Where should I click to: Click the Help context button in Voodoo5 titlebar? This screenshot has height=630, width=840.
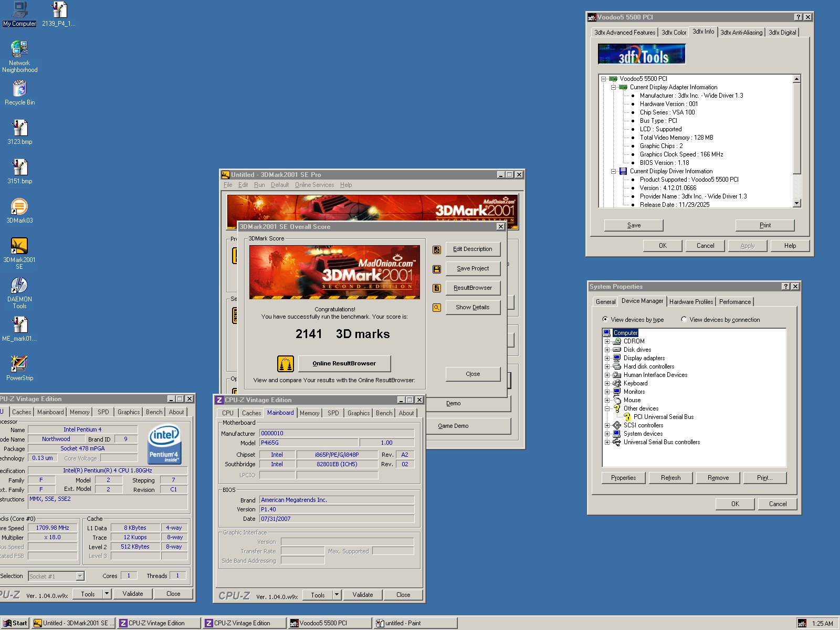tap(799, 17)
